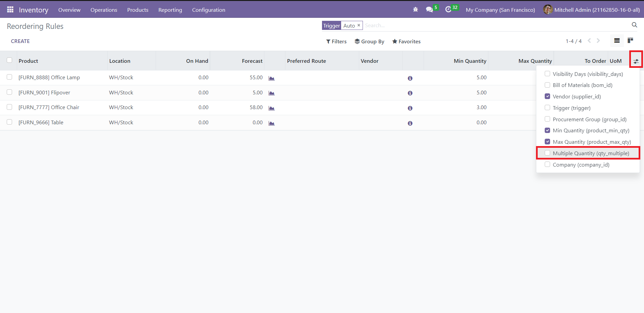This screenshot has width=644, height=313.
Task: Click Mitchell Admin avatar
Action: coord(548,10)
